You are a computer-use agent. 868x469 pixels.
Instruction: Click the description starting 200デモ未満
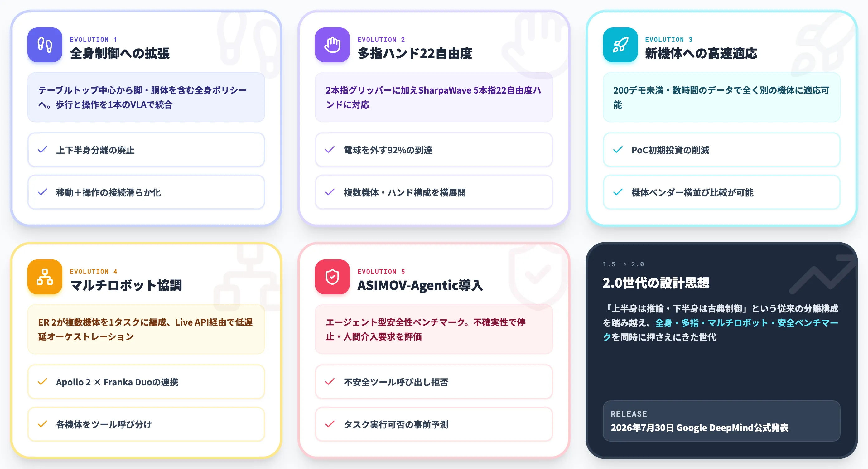(721, 97)
